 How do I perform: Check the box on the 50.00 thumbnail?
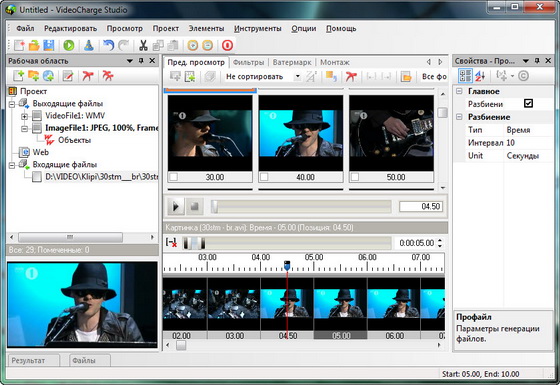[x=355, y=177]
